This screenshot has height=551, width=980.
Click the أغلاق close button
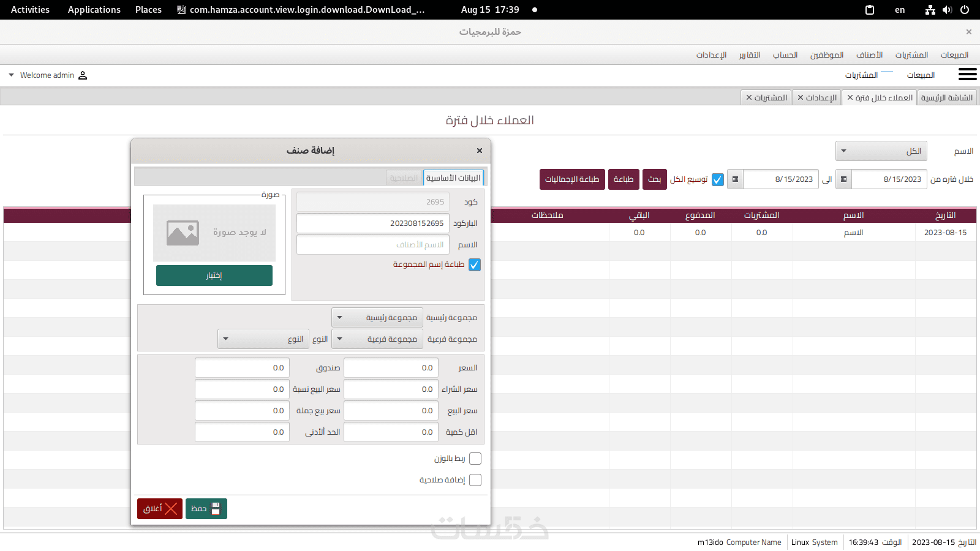pyautogui.click(x=160, y=509)
